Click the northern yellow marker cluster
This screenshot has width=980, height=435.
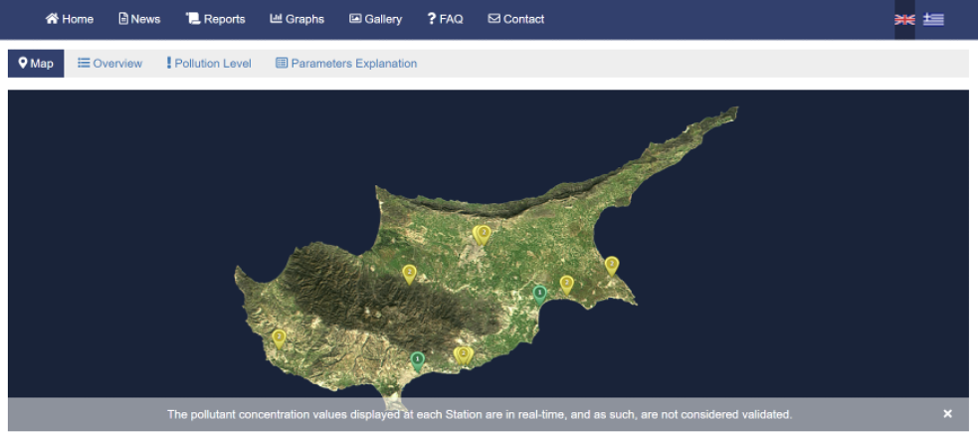point(483,234)
